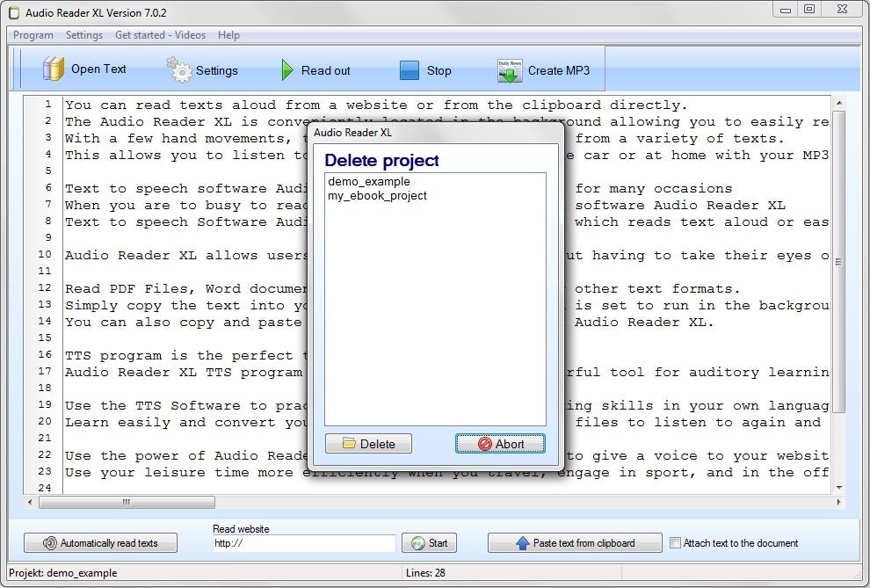Click the green Read out play icon

pyautogui.click(x=286, y=69)
